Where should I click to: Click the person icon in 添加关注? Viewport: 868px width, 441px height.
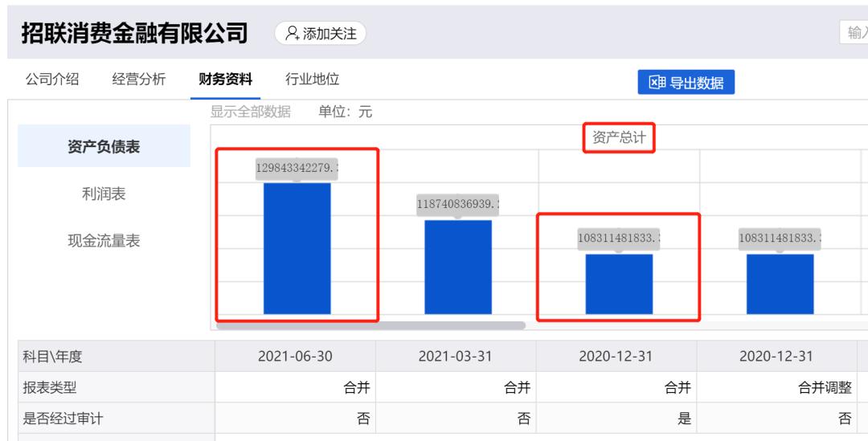[x=292, y=34]
